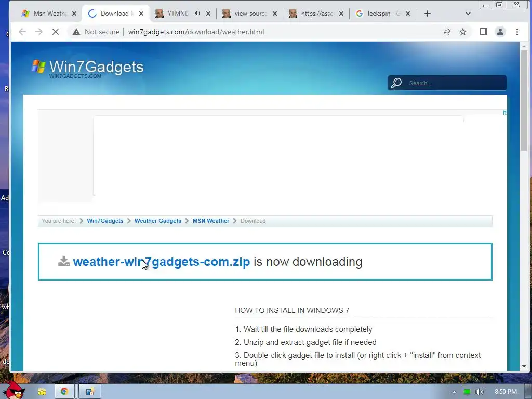Open the volume speaker tray icon
The image size is (532, 399).
479,392
